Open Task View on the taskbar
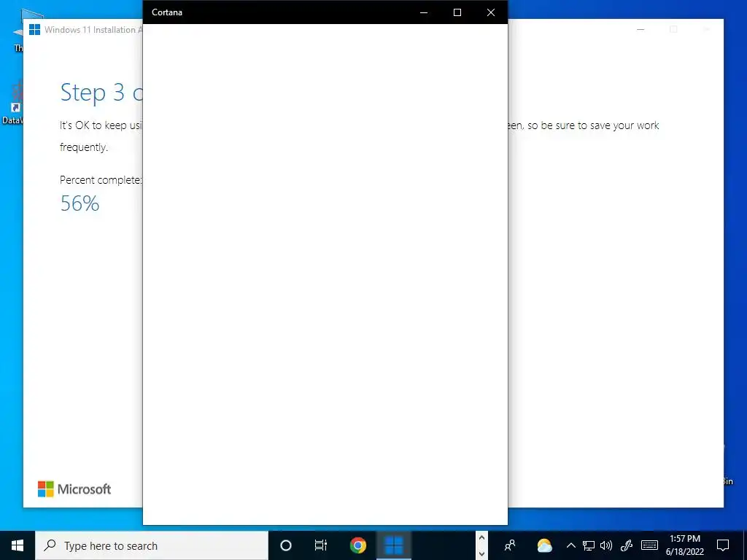This screenshot has width=747, height=560. (321, 545)
